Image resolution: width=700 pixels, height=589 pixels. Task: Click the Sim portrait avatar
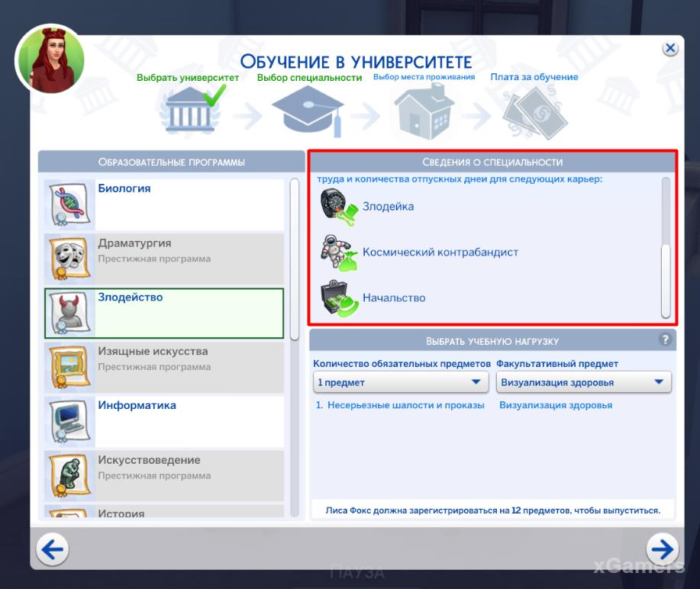tap(51, 59)
